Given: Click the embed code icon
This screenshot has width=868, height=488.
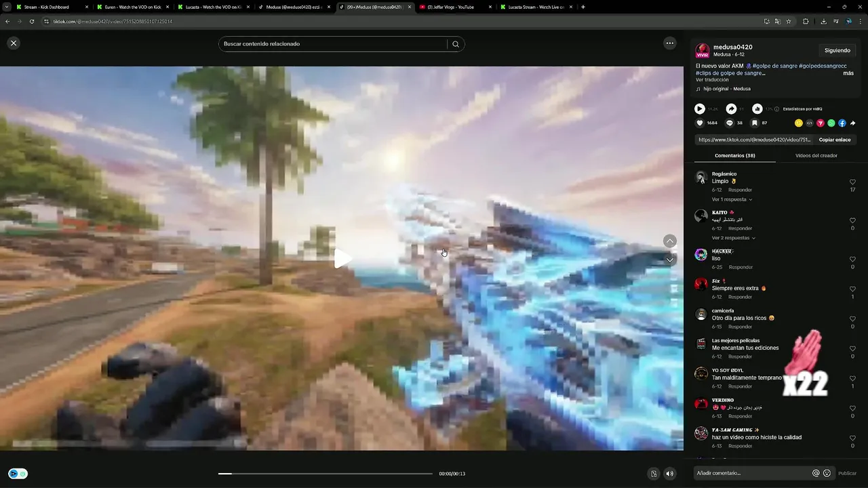Looking at the screenshot, I should pos(810,123).
